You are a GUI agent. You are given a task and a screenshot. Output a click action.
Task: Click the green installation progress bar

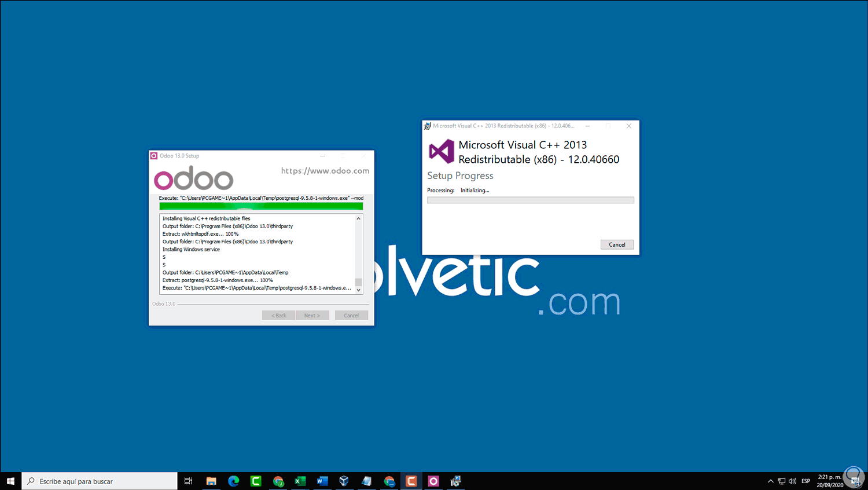[260, 206]
